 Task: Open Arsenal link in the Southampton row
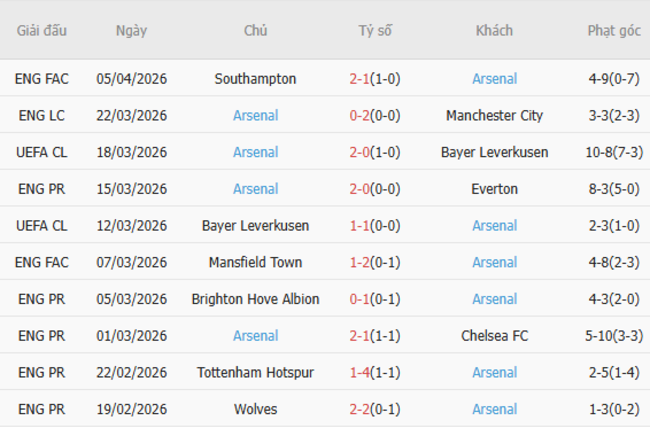point(494,79)
